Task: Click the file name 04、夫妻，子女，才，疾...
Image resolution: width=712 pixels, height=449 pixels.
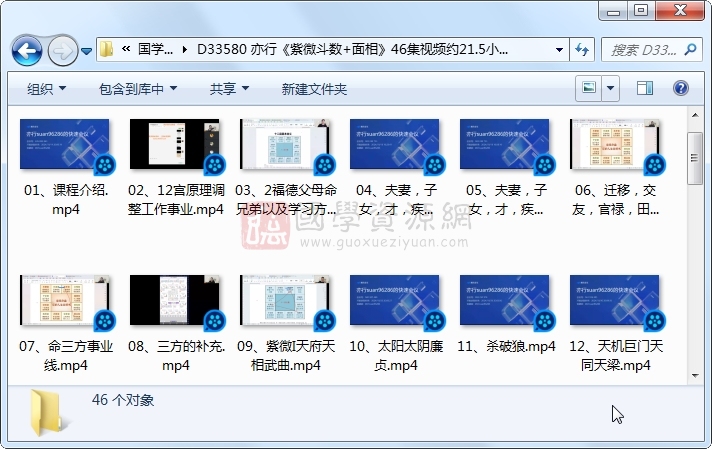Action: 396,199
